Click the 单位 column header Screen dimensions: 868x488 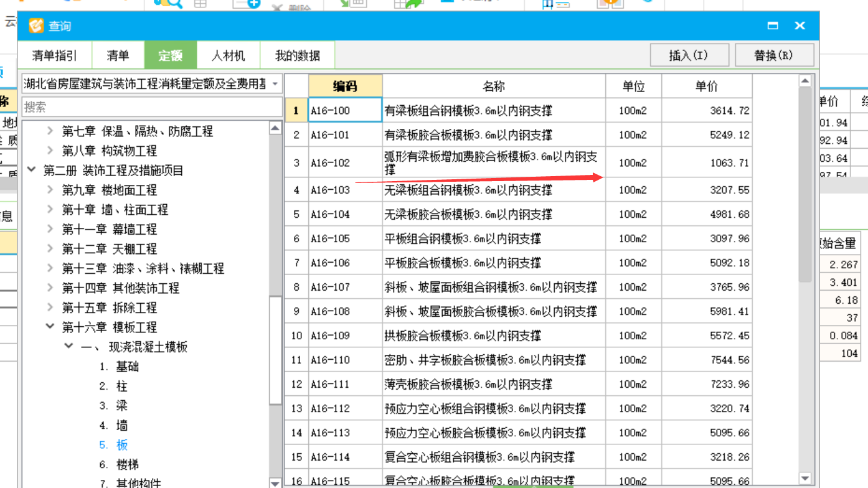click(x=633, y=86)
